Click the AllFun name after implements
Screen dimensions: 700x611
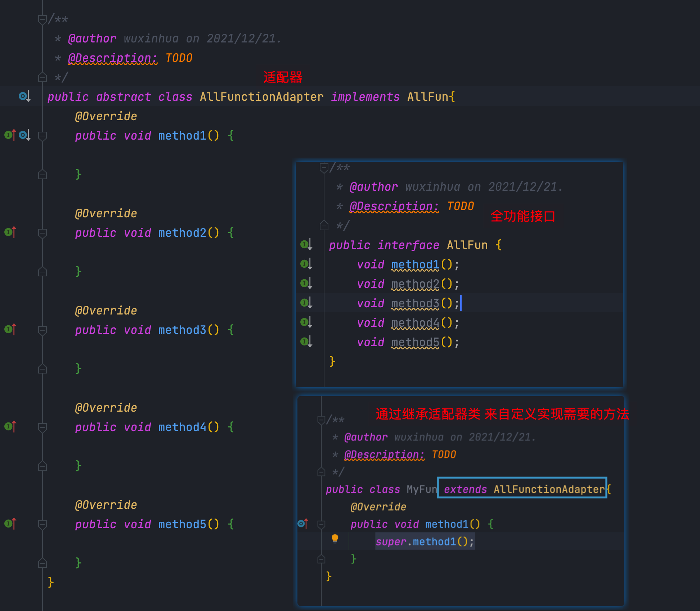pyautogui.click(x=427, y=97)
